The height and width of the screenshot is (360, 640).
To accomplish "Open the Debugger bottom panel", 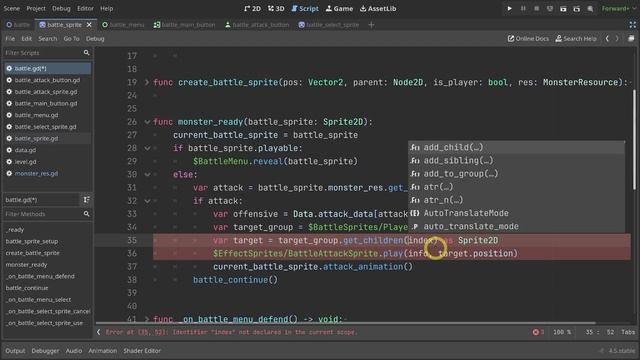I will point(45,351).
